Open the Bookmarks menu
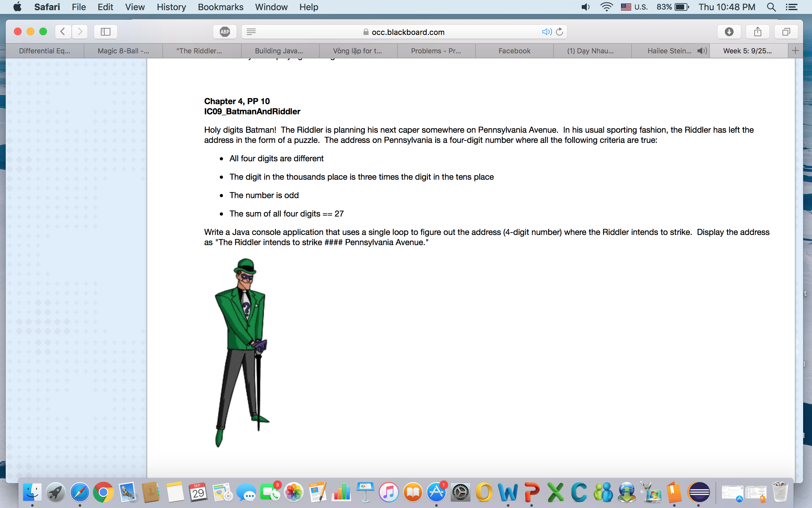812x508 pixels. [220, 7]
